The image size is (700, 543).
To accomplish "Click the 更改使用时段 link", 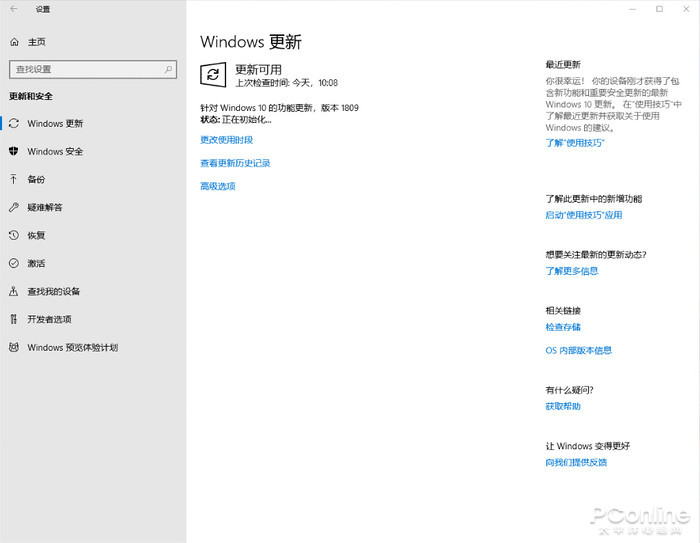I will point(226,140).
